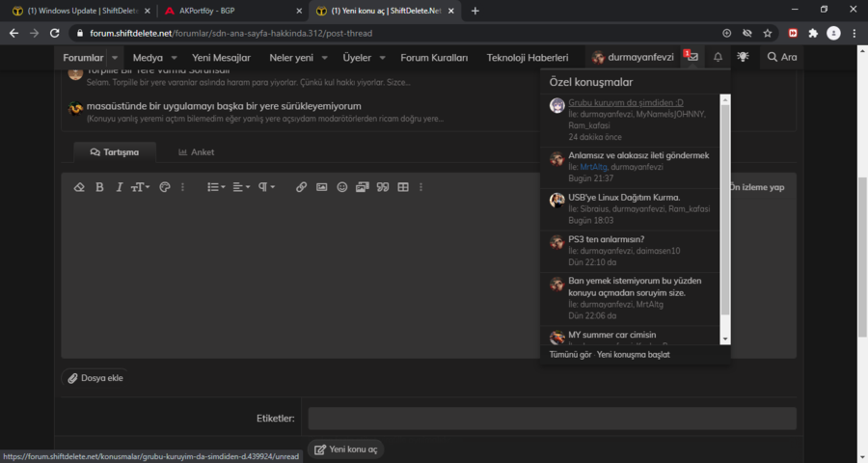Open more text formatting options
The image size is (868, 463).
pos(182,187)
